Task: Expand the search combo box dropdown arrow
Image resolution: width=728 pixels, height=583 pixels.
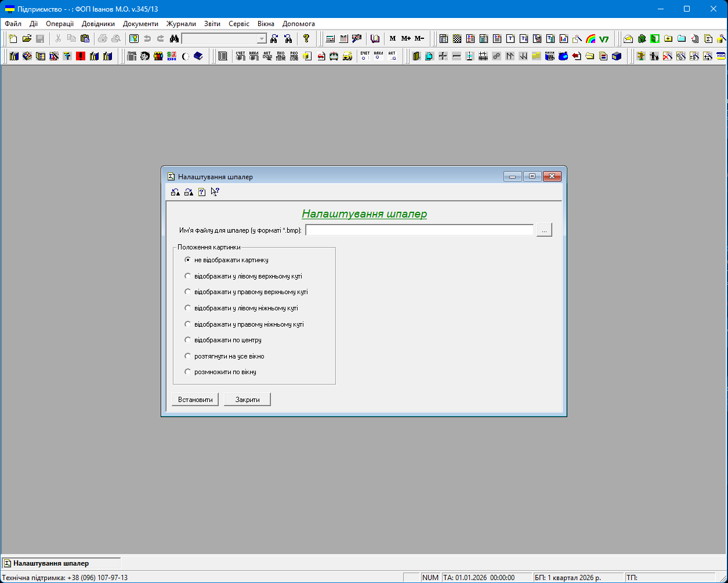Action: tap(262, 39)
